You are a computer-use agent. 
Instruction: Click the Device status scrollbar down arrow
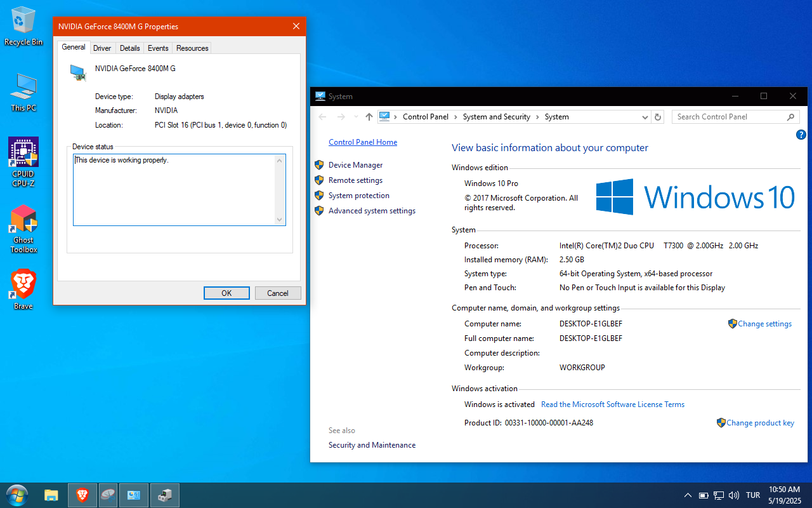[x=280, y=220]
